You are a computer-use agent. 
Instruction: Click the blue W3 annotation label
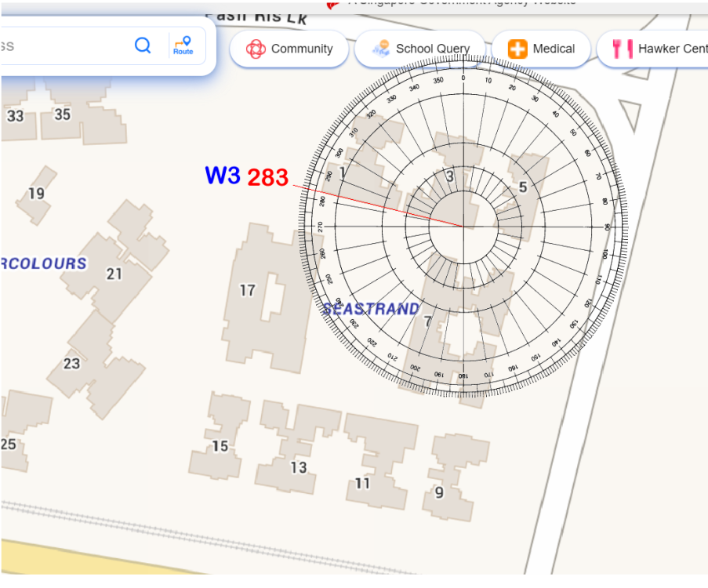(x=223, y=176)
